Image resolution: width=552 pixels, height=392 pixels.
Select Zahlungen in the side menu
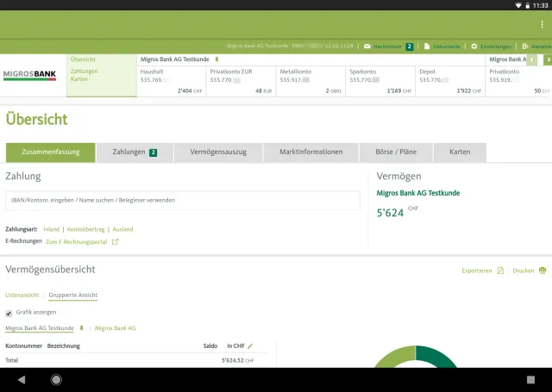pos(85,72)
